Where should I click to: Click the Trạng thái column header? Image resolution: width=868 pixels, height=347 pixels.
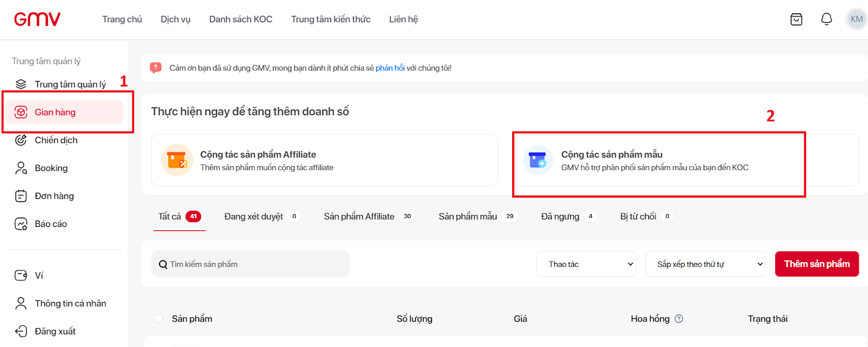tap(768, 319)
